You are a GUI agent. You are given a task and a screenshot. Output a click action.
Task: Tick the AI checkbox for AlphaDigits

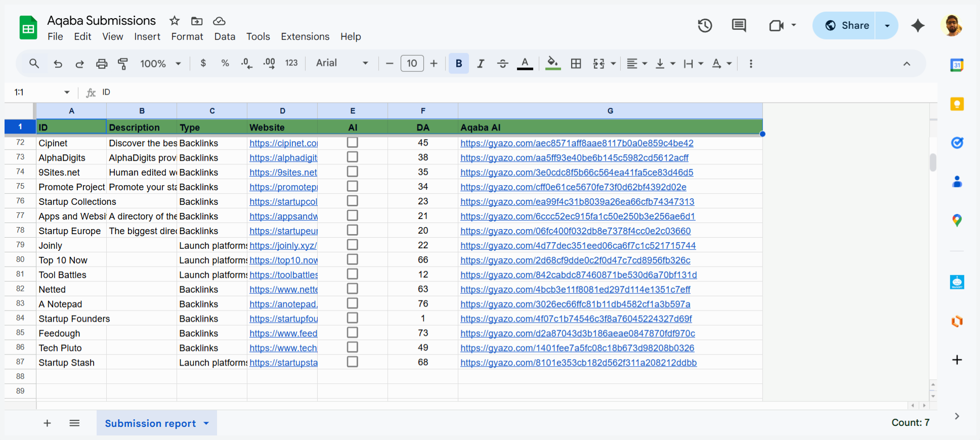pos(353,157)
